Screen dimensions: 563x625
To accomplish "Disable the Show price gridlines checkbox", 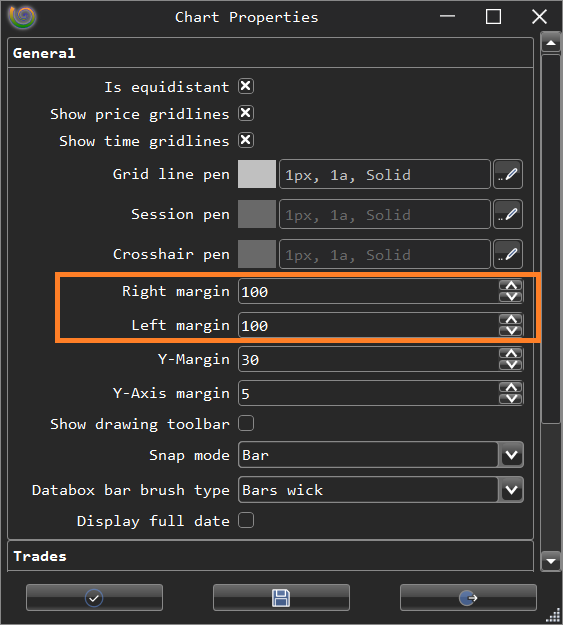I will tap(246, 113).
